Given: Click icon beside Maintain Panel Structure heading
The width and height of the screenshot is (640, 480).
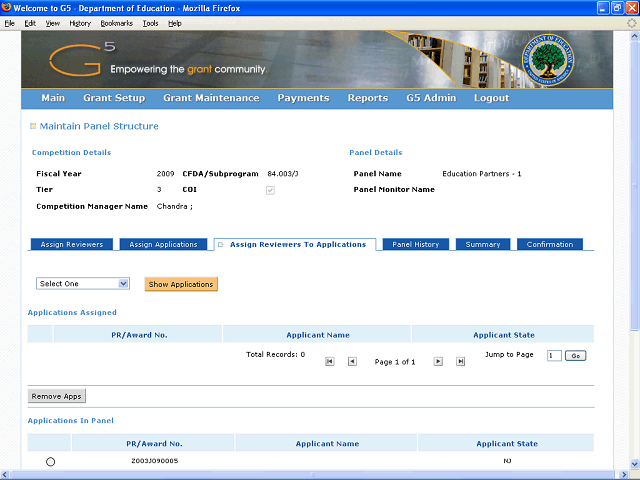Looking at the screenshot, I should point(33,126).
